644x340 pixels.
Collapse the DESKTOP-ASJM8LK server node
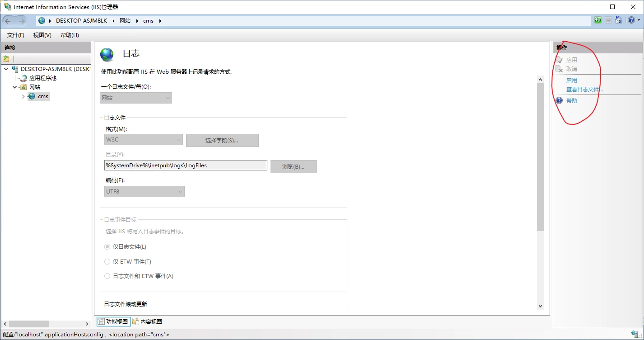6,69
